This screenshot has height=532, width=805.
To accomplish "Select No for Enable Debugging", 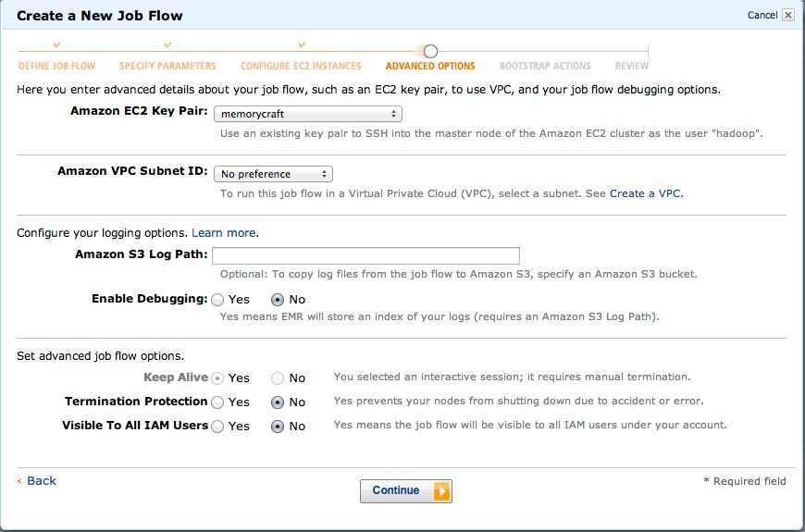I will (x=277, y=300).
